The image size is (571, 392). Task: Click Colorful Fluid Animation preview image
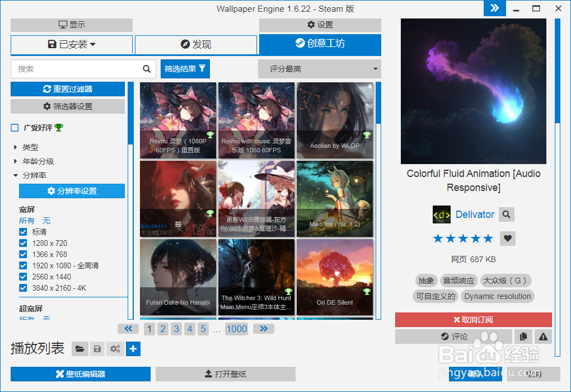tap(474, 91)
